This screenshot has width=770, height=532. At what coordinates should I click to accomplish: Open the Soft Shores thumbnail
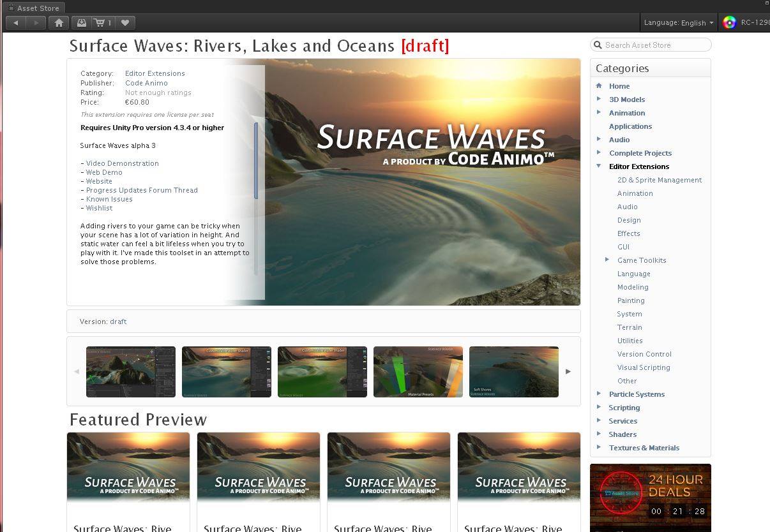[514, 372]
